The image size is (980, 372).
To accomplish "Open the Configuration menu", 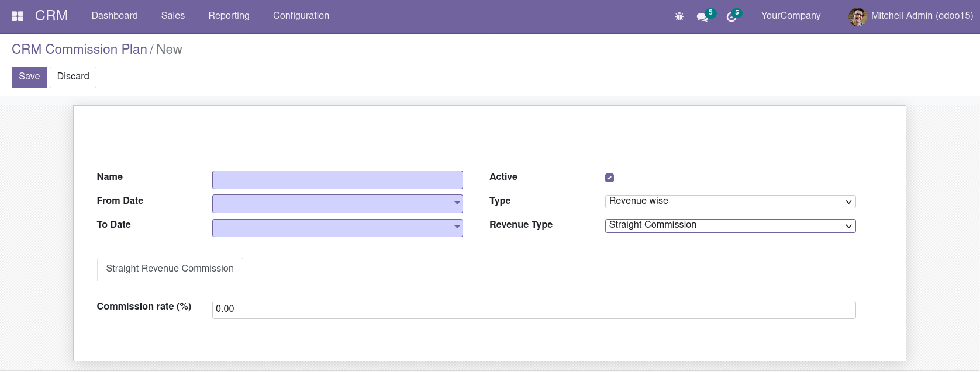I will click(301, 16).
